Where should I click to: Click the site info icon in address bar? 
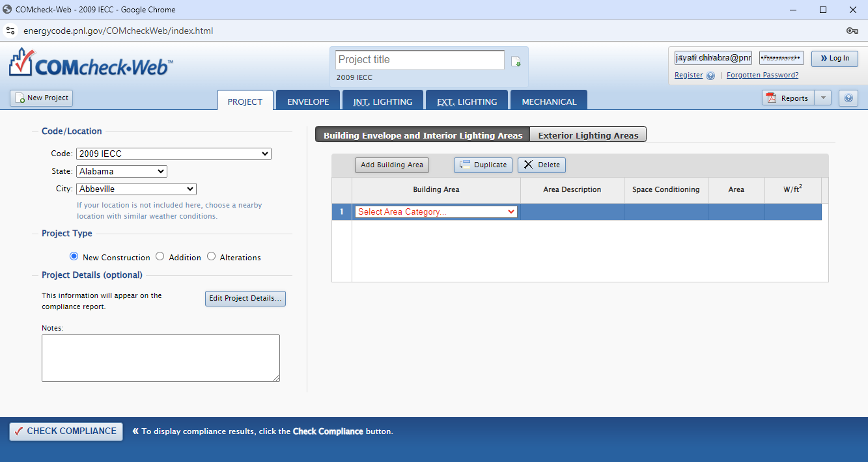10,31
